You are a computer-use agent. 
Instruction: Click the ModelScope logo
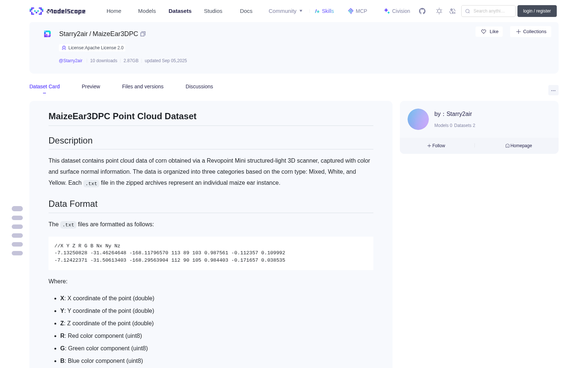pyautogui.click(x=57, y=11)
